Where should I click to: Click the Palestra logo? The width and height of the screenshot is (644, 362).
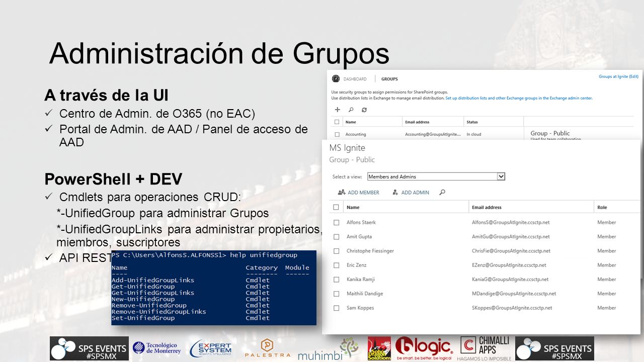[267, 348]
